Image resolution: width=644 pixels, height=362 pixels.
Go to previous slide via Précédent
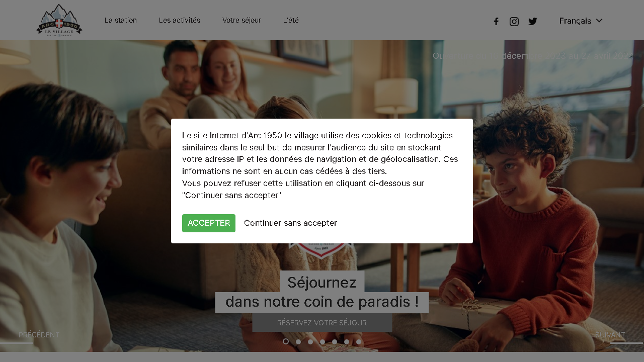[x=39, y=335]
